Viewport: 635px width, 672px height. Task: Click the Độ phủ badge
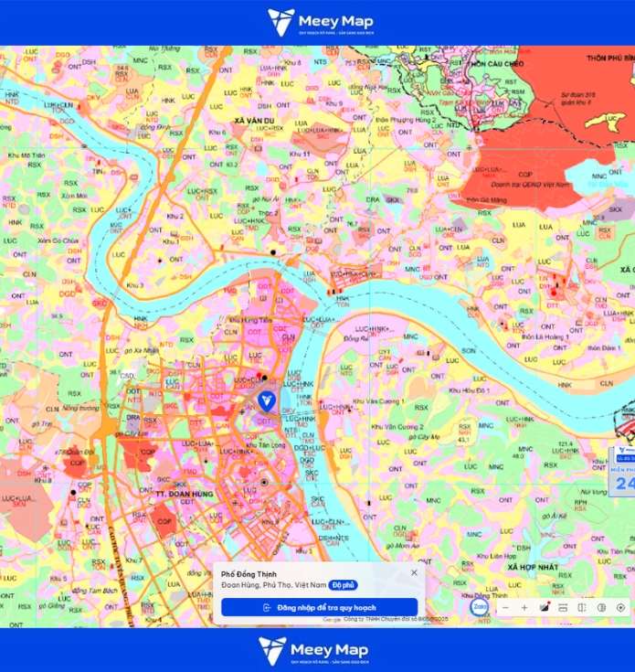[x=343, y=585]
